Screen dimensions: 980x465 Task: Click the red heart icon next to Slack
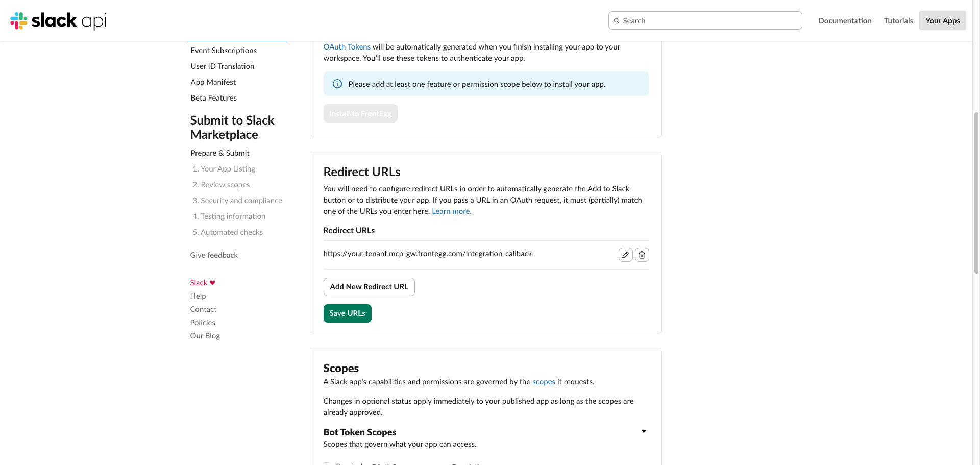(212, 283)
